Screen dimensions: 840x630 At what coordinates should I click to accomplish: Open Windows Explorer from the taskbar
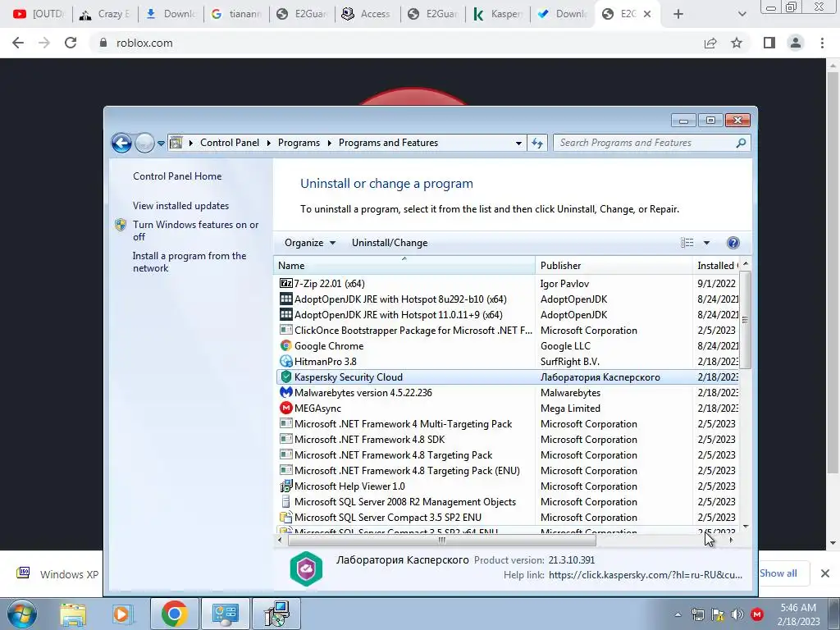[x=73, y=614]
